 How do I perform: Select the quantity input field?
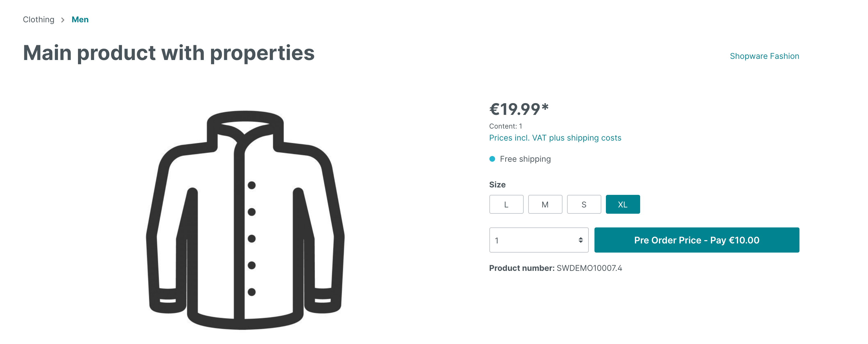tap(526, 240)
